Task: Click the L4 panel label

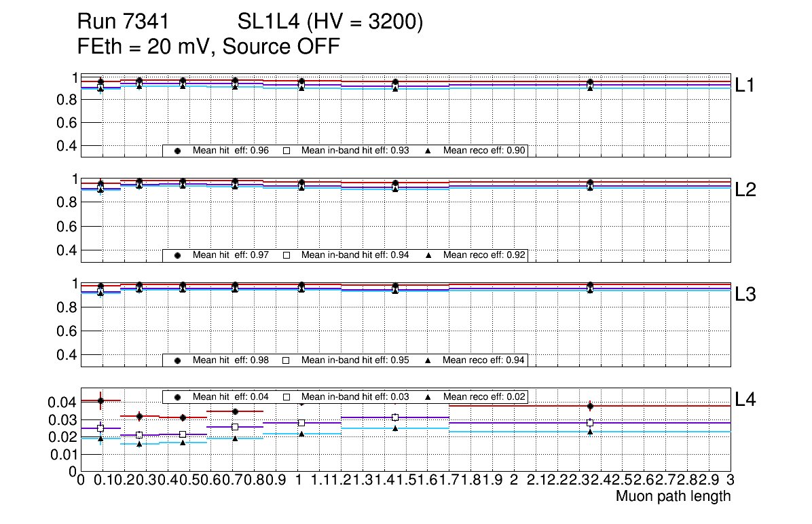Action: [745, 400]
